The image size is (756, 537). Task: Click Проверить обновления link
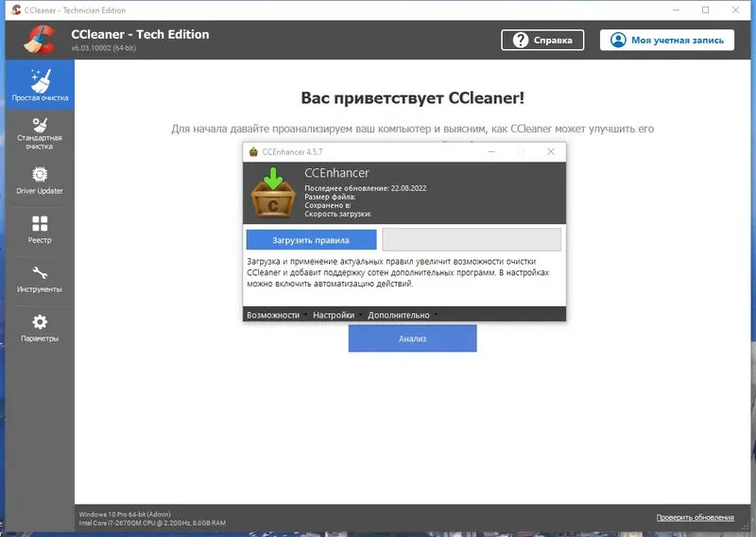tap(695, 517)
